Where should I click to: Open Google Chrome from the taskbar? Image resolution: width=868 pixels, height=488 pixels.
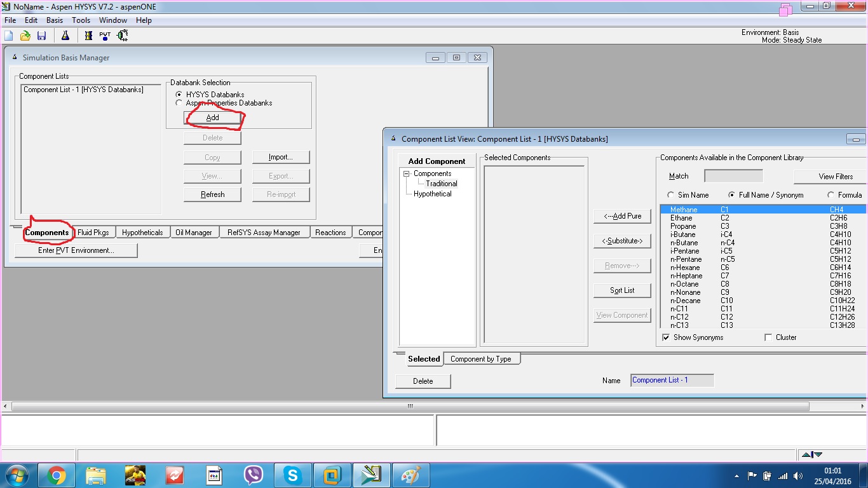[x=57, y=475]
